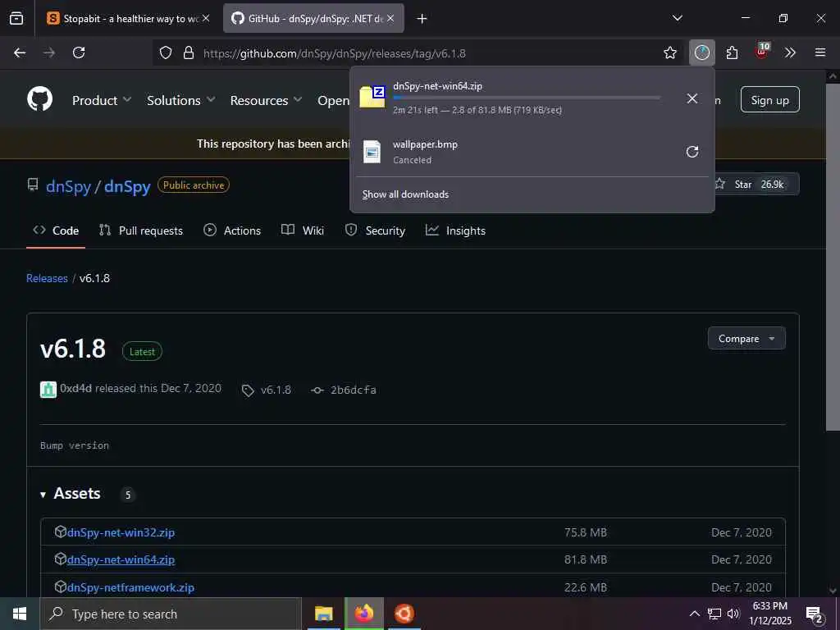Expand the Product menu
The image size is (840, 630).
click(102, 100)
